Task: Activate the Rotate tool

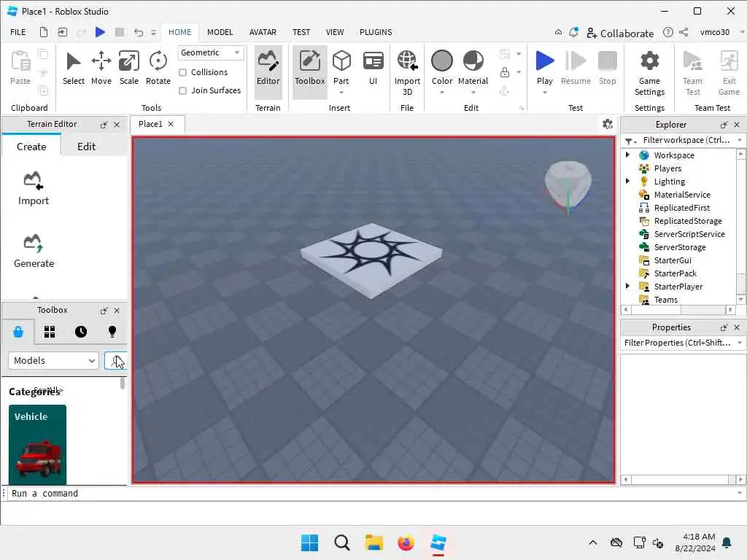Action: 158,69
